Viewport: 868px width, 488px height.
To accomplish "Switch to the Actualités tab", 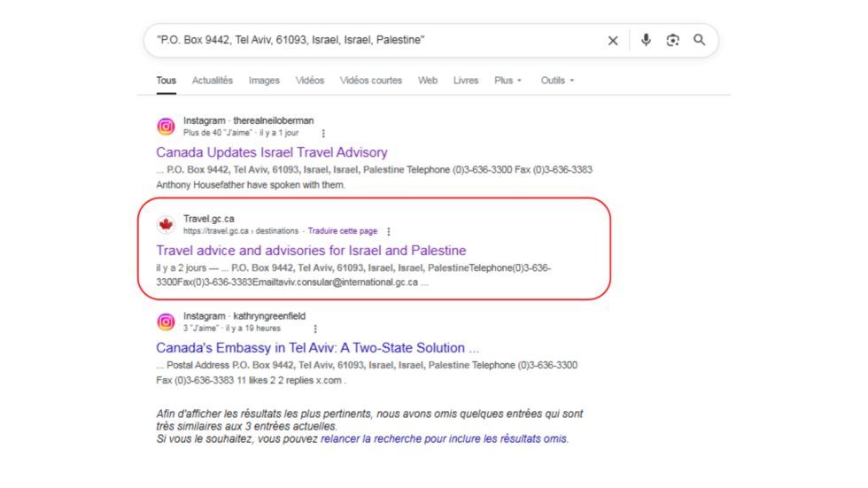I will 213,81.
